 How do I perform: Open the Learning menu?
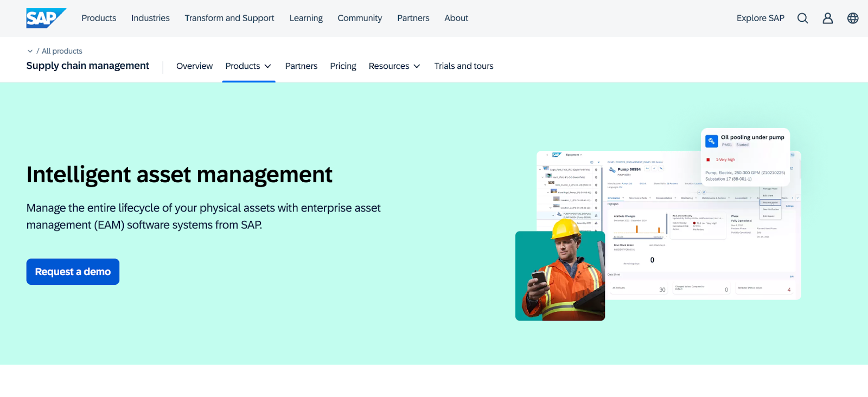point(306,18)
